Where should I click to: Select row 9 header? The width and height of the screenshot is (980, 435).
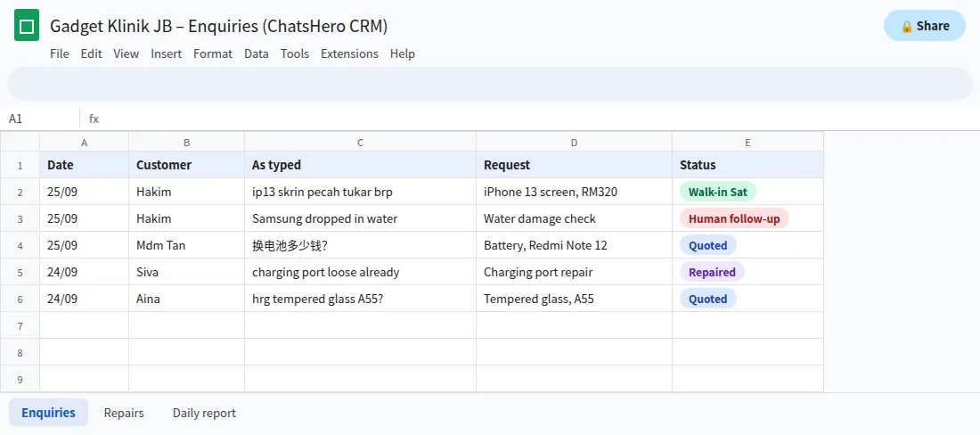coord(20,379)
